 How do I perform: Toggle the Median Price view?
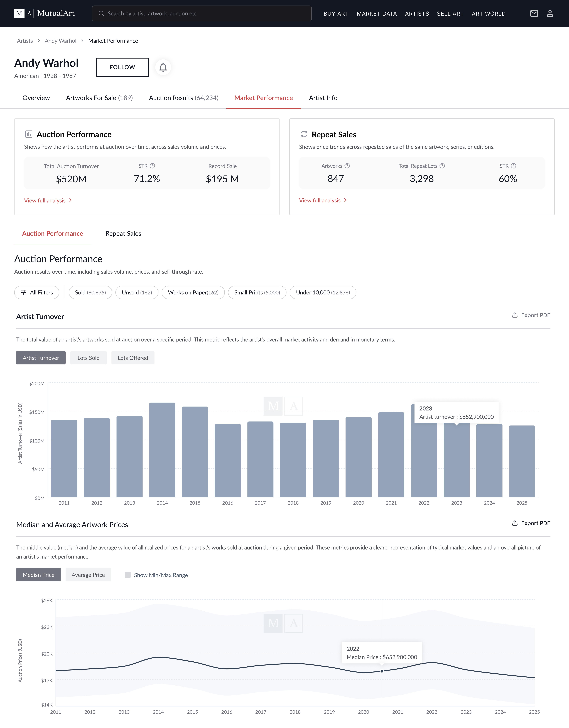click(x=38, y=575)
